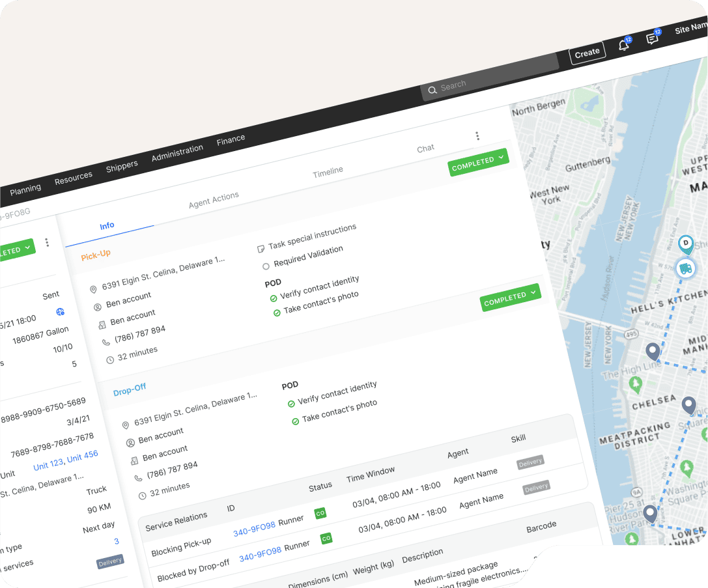This screenshot has width=708, height=588.
Task: Click into the Search field
Action: point(490,76)
